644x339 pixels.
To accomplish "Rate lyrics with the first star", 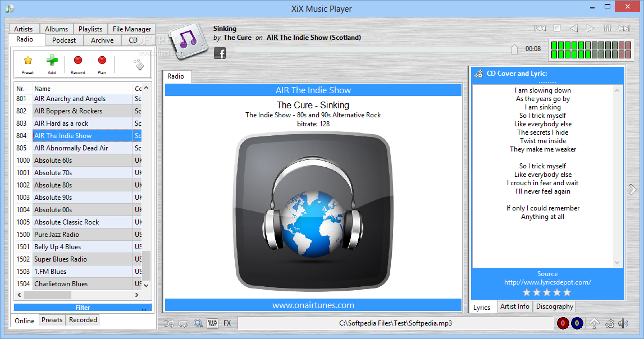I will coord(527,292).
